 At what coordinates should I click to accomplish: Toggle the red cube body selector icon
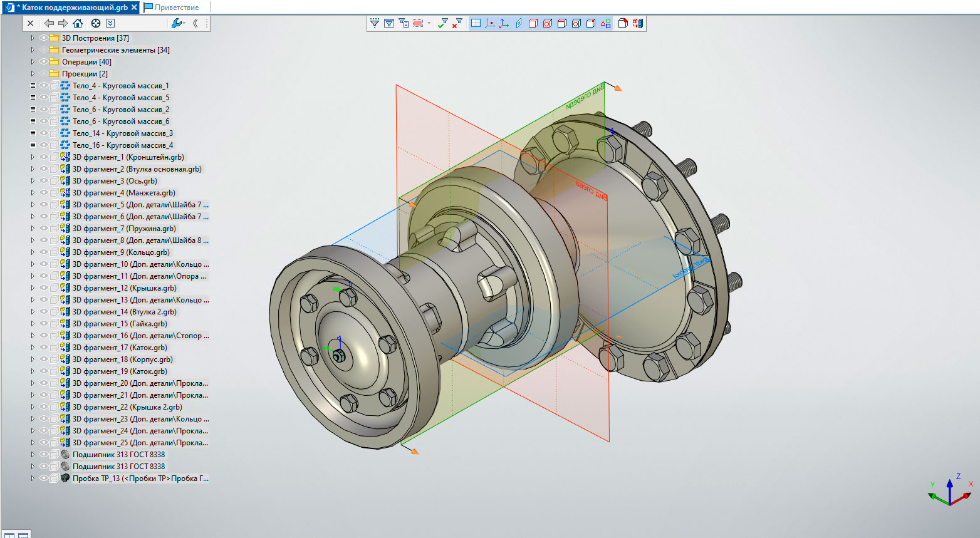coord(533,23)
